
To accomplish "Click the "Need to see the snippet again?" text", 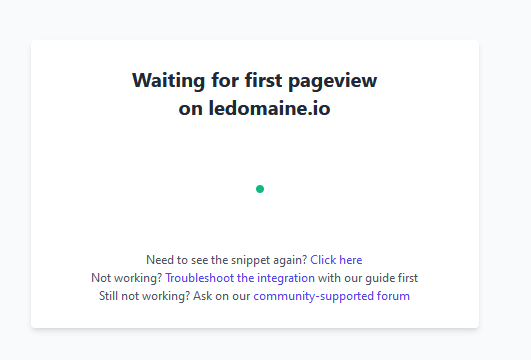I will pos(226,260).
